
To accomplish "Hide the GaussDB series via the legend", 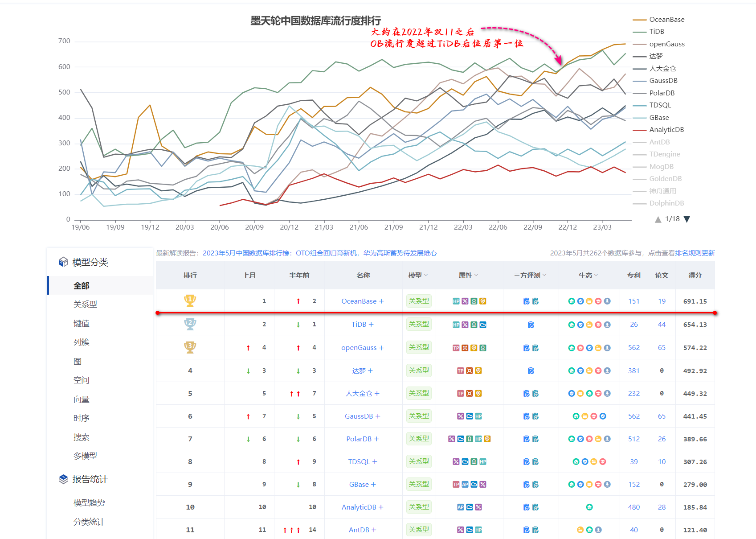I will coord(655,81).
